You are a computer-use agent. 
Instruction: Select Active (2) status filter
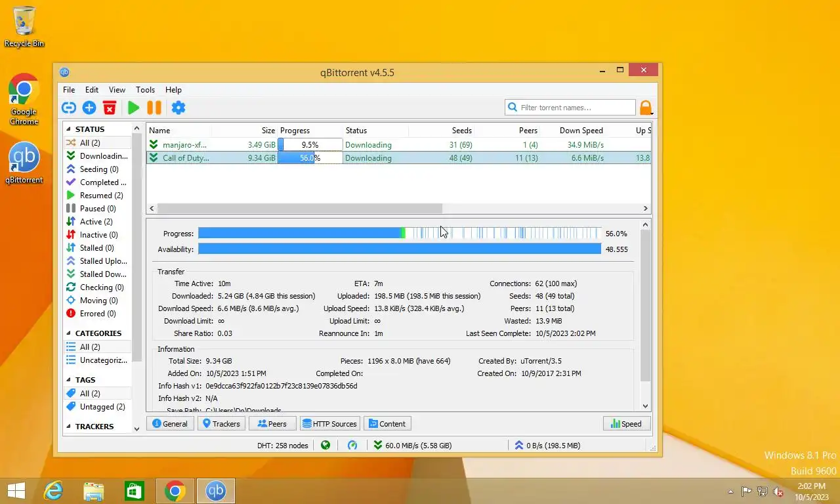97,221
